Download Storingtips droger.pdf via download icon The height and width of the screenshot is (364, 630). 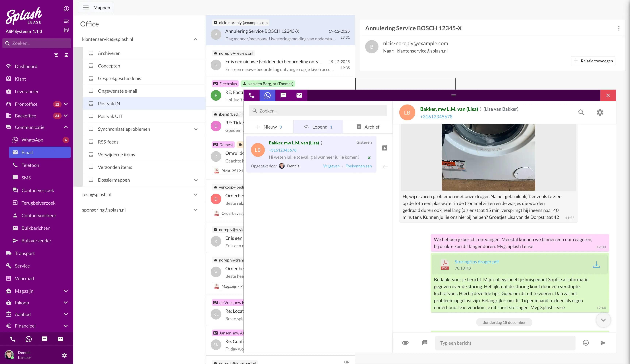coord(597,264)
